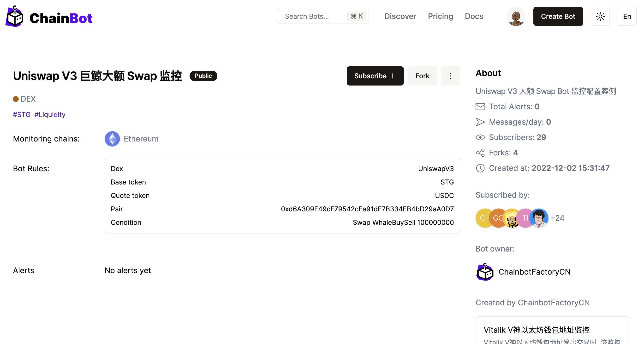Expand the +24 more subscribers
The height and width of the screenshot is (344, 644).
557,218
